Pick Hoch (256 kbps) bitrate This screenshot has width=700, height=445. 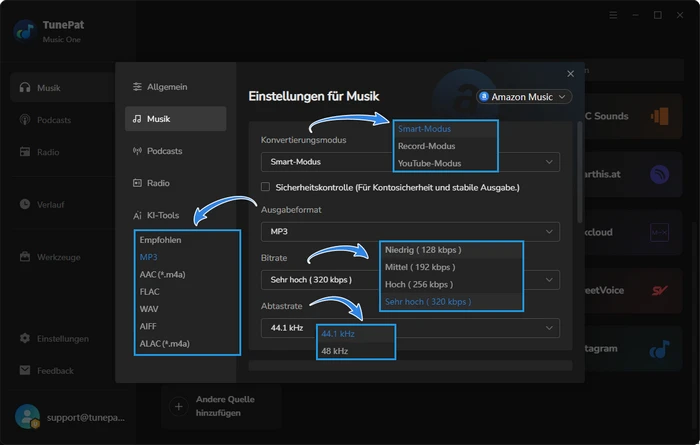[451, 284]
